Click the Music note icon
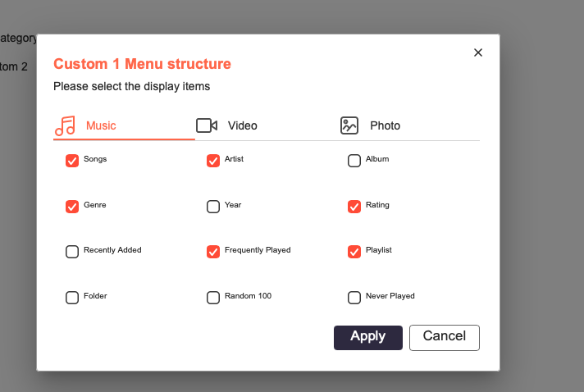584x392 pixels. point(65,125)
